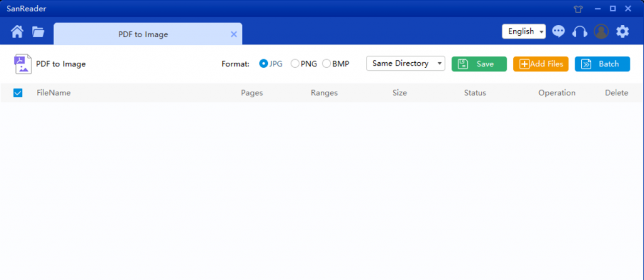Viewport: 644px width, 280px height.
Task: Open the skin/theme shirt icon
Action: (579, 9)
